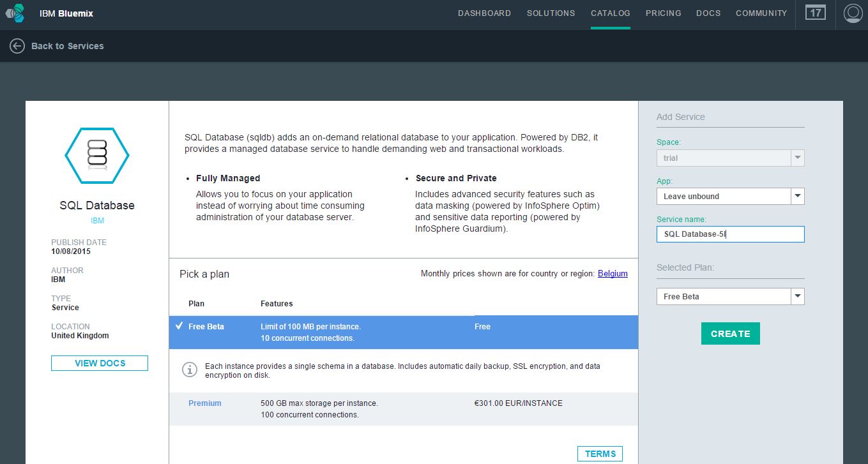The image size is (868, 464).
Task: Click the SQL Database hexagon icon
Action: click(x=97, y=155)
